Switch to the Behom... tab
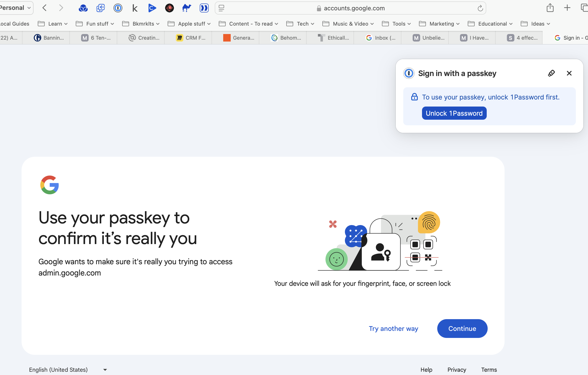 click(x=283, y=38)
